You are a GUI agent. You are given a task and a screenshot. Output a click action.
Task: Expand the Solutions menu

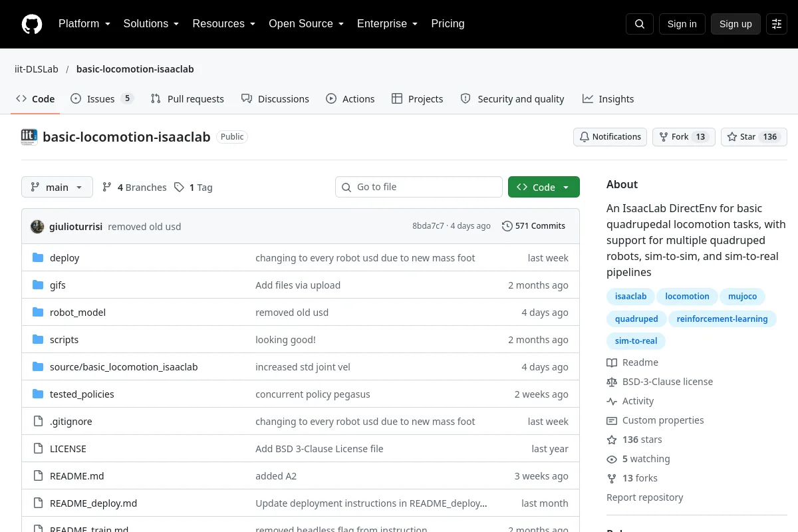[x=152, y=24]
